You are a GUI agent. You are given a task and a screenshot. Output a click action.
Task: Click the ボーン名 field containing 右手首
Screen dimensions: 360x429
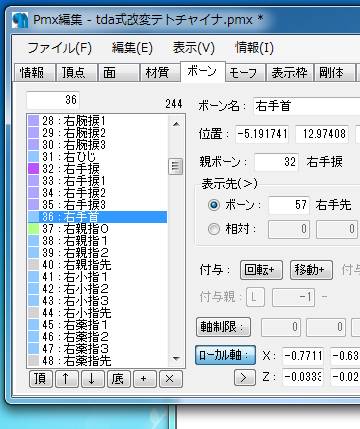tap(307, 106)
